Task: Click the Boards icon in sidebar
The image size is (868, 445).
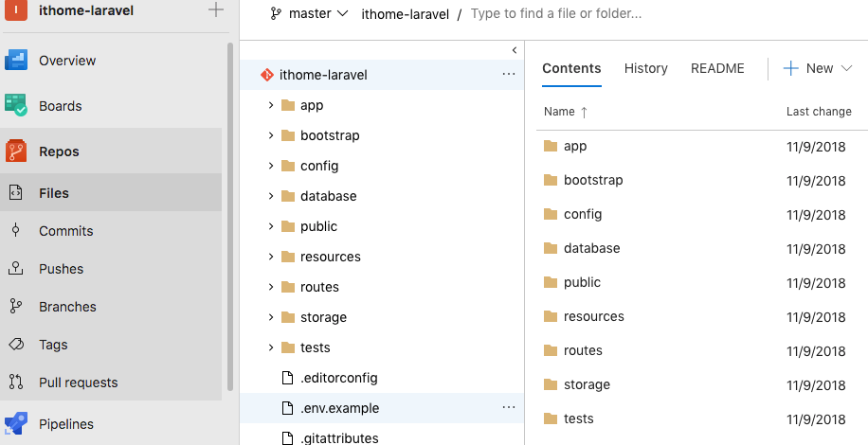Action: (x=16, y=106)
